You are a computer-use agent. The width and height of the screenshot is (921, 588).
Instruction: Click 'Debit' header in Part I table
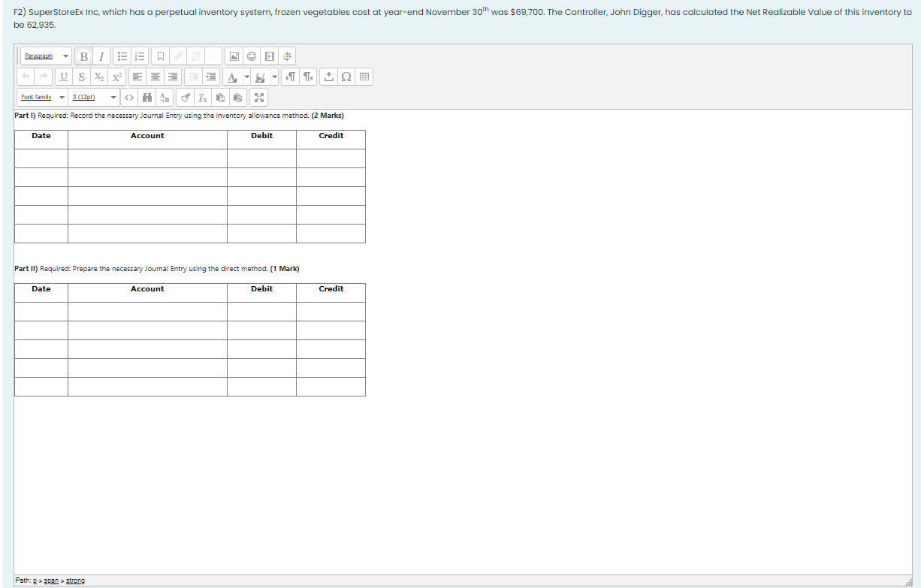(261, 136)
